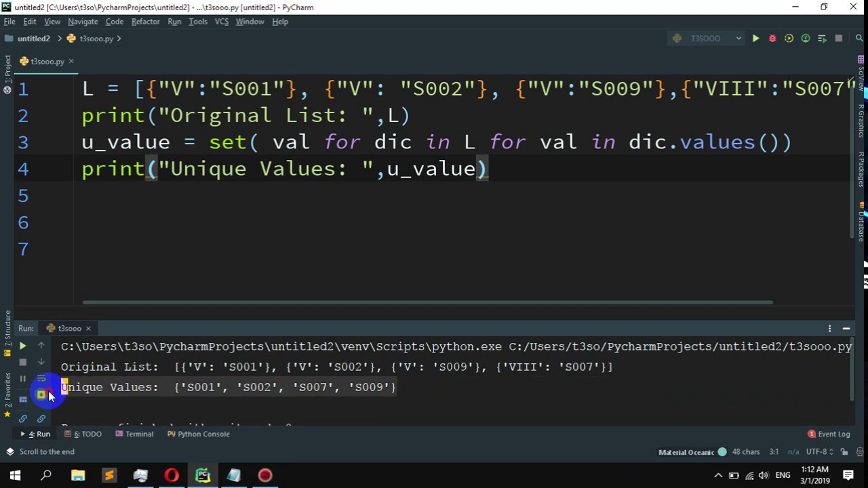Open the Python Console tab
Image resolution: width=868 pixels, height=488 pixels.
[x=198, y=434]
